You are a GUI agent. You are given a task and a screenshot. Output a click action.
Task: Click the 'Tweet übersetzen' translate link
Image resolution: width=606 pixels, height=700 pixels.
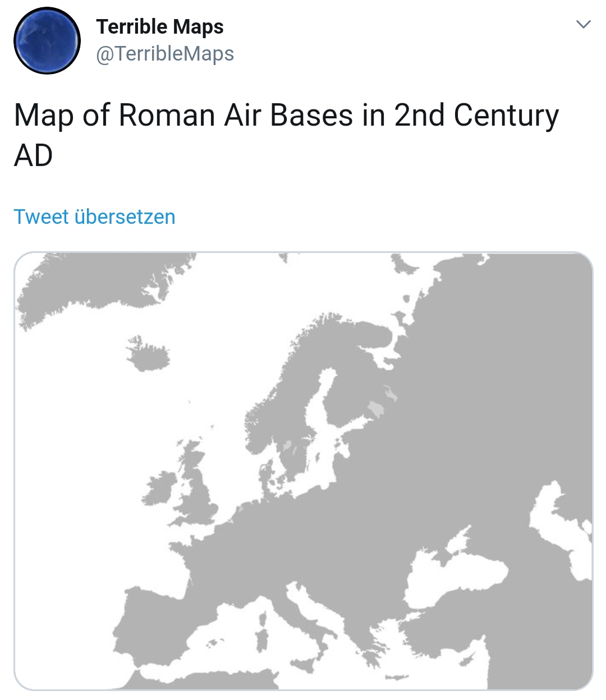pyautogui.click(x=94, y=217)
